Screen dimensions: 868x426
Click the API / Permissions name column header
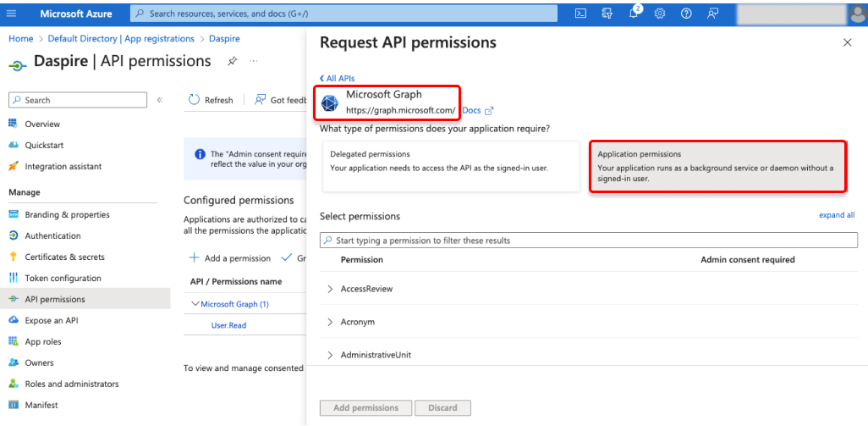(x=236, y=281)
